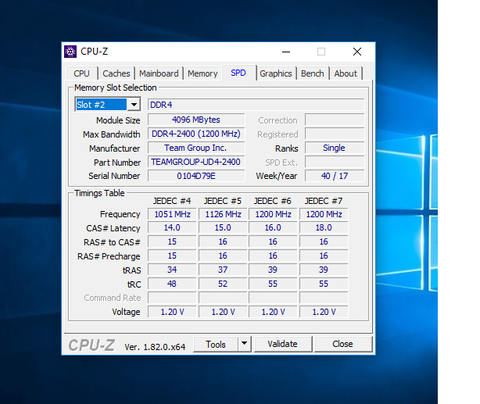Click the Serial Number label
This screenshot has width=480, height=404.
click(114, 176)
